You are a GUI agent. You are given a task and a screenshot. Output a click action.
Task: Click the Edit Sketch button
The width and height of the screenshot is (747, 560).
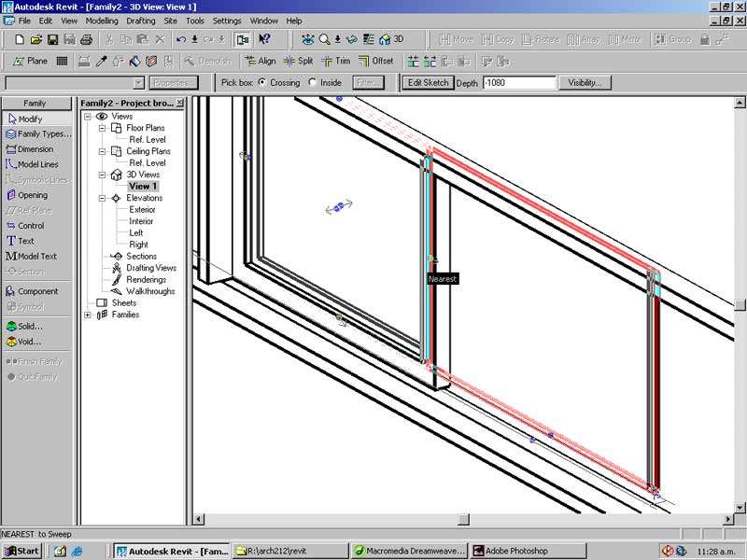[429, 82]
